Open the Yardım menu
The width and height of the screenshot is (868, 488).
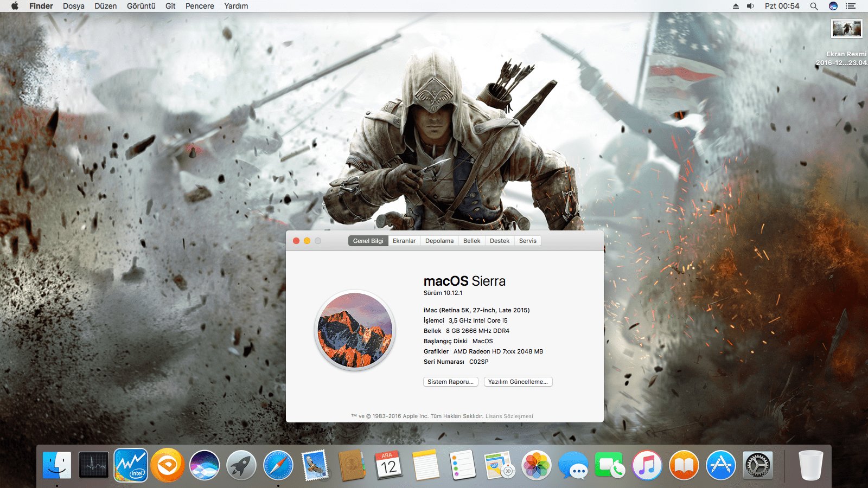[236, 6]
